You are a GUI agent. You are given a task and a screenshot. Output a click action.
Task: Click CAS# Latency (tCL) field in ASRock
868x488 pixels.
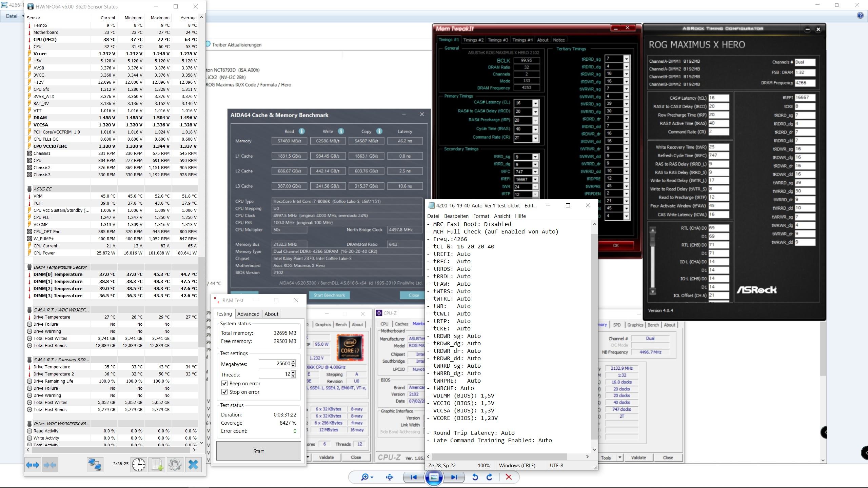pos(718,98)
